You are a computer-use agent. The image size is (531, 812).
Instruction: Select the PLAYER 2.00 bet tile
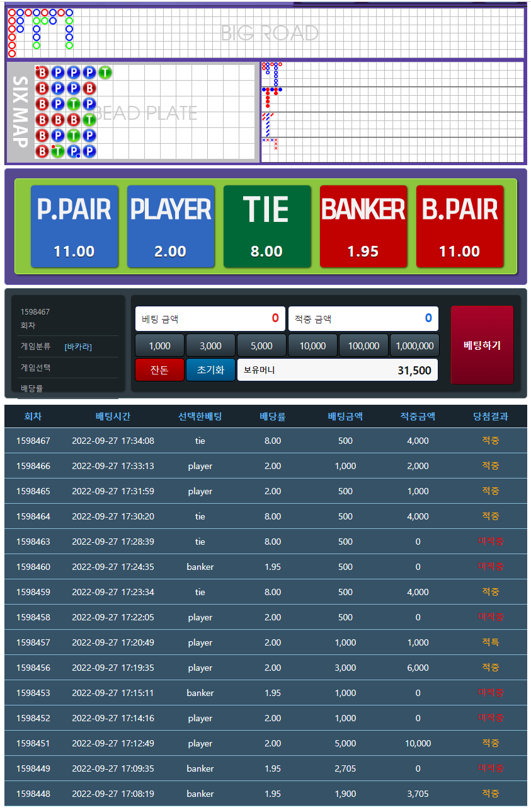pyautogui.click(x=171, y=226)
